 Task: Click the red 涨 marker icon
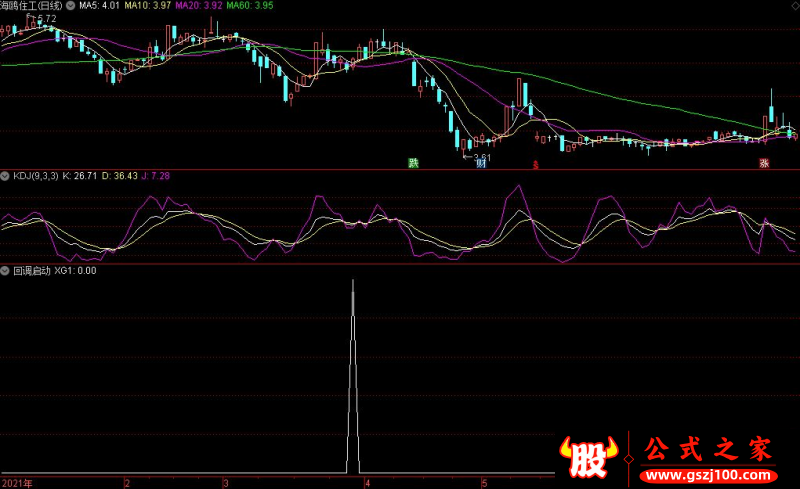[x=764, y=163]
